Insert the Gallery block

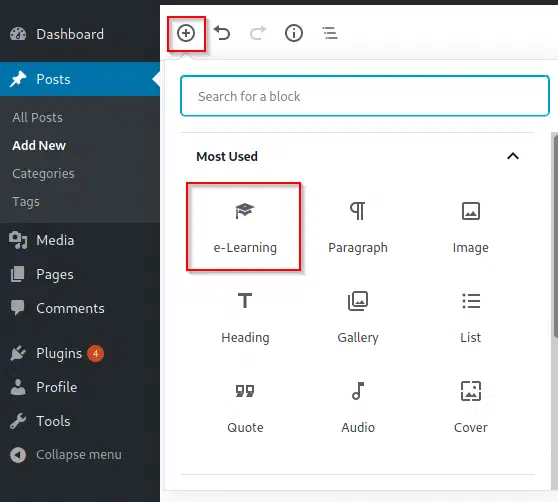[358, 317]
